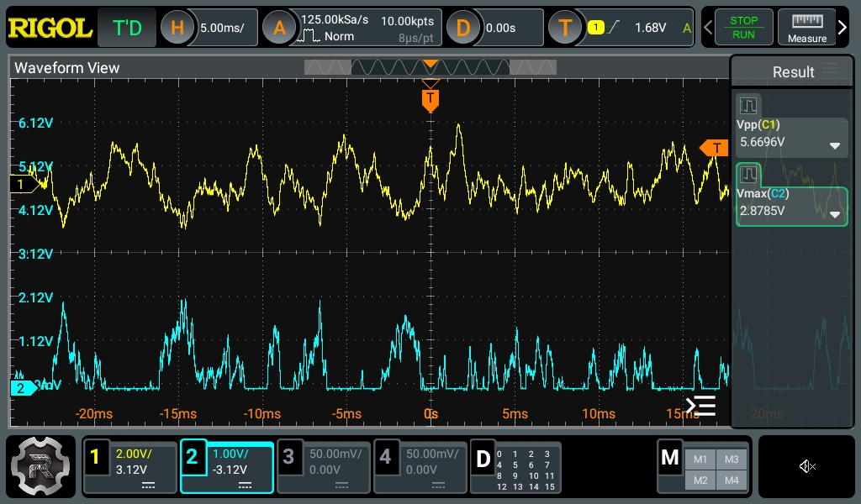
Task: Click channel 1 scale 2.00V/
Action: point(134,454)
